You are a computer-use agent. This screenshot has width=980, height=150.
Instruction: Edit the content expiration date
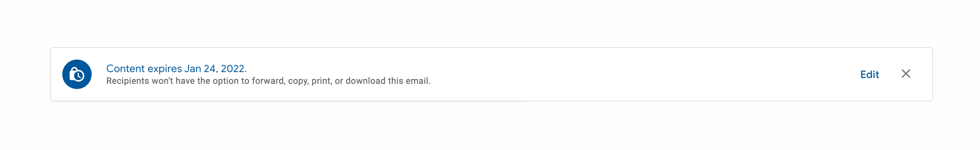pyautogui.click(x=869, y=74)
